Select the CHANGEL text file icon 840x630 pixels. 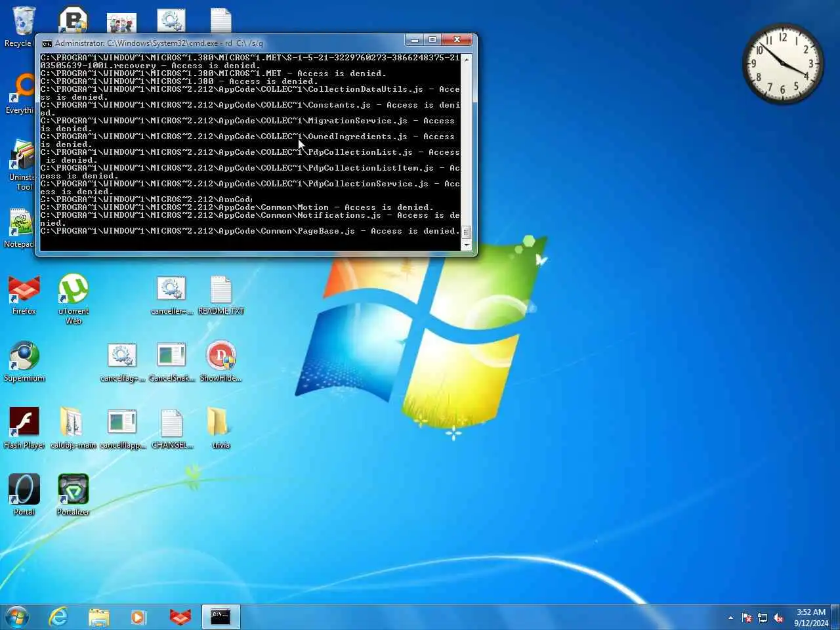pos(171,429)
